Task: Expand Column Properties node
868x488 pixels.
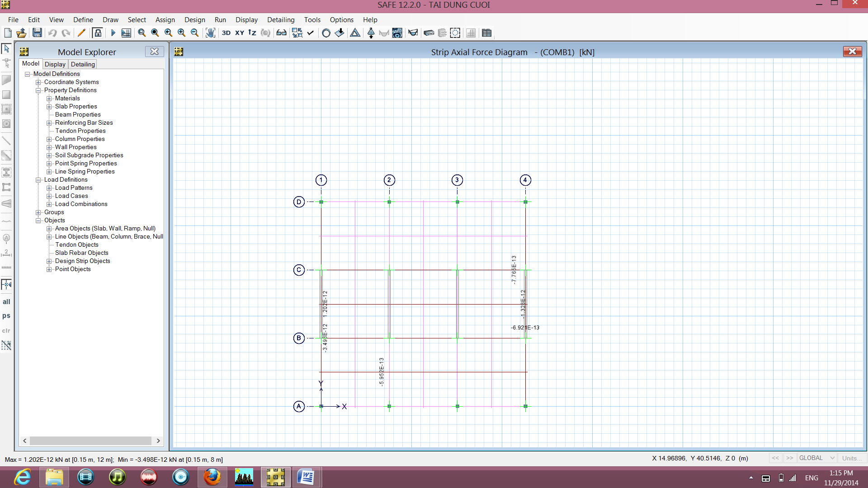Action: [49, 139]
